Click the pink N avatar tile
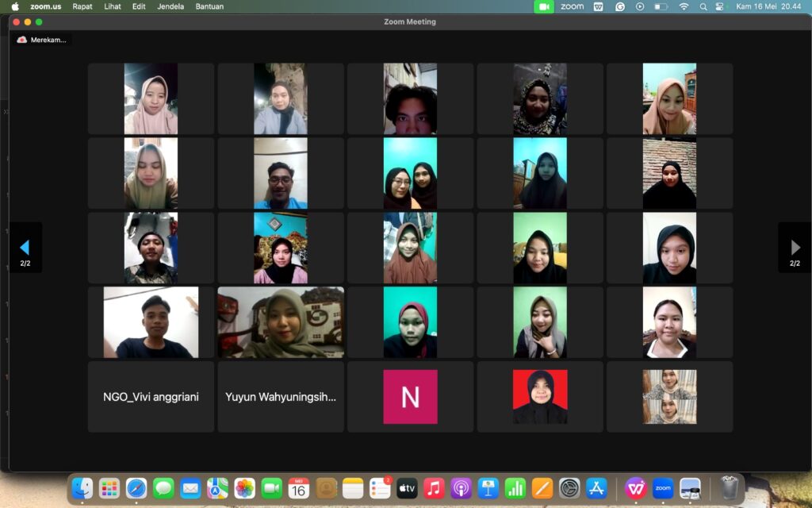This screenshot has height=508, width=812. tap(410, 397)
